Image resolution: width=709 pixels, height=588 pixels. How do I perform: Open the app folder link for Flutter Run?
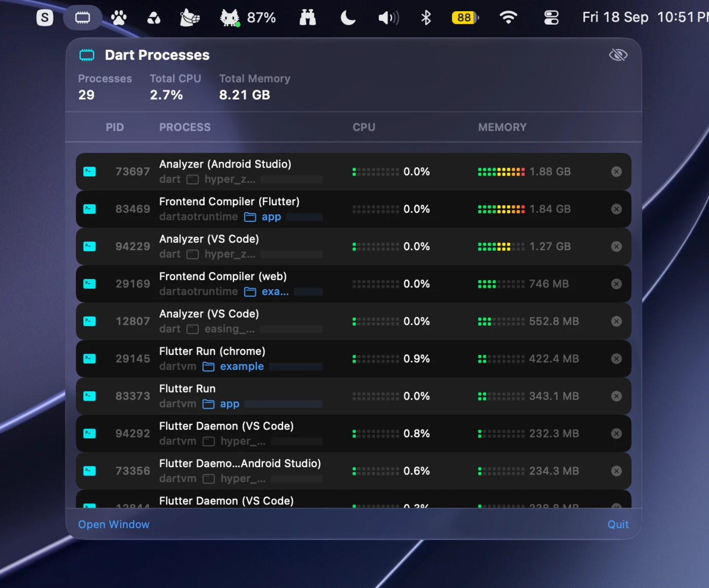[x=221, y=405]
